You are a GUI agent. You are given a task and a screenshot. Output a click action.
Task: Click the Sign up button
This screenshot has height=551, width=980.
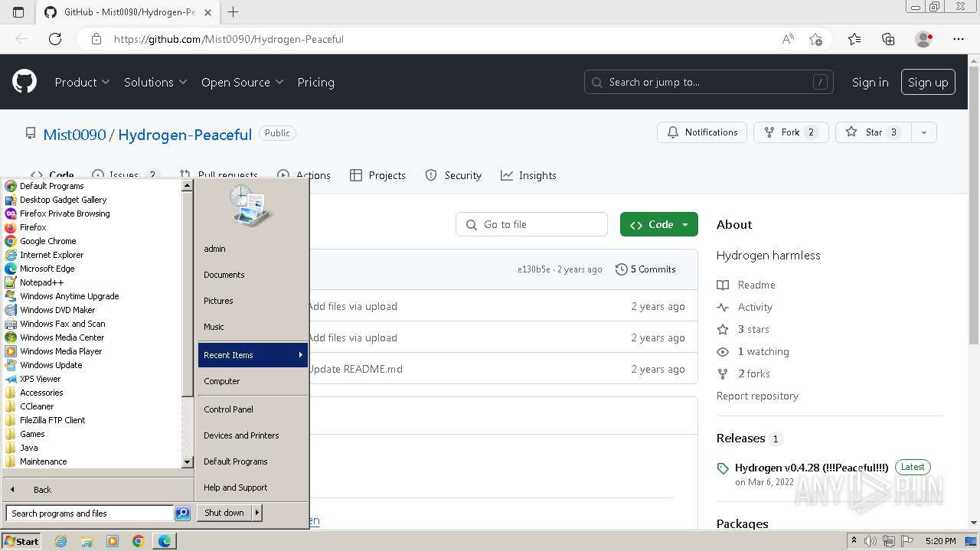928,82
